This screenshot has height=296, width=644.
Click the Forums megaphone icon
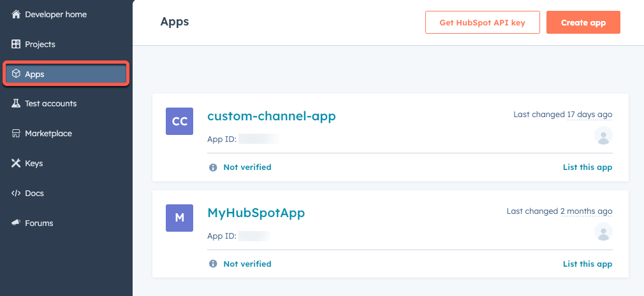[x=15, y=223]
